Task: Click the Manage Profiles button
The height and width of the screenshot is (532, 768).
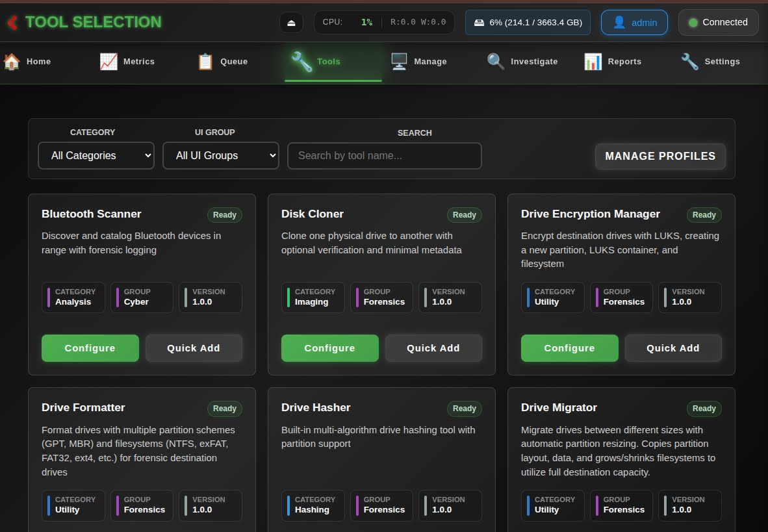Action: pyautogui.click(x=660, y=157)
